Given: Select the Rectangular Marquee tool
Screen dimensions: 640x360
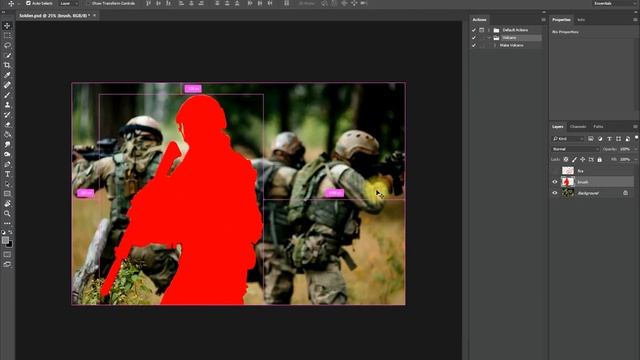Looking at the screenshot, I should [x=7, y=36].
